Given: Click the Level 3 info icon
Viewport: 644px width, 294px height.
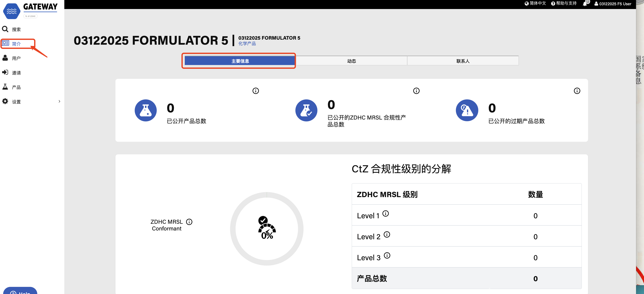Looking at the screenshot, I should (387, 255).
